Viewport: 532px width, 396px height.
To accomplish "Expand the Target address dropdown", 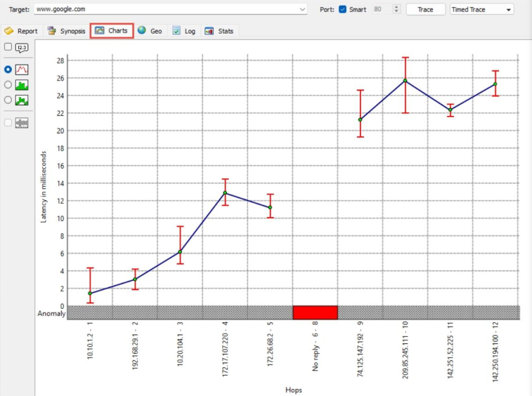I will (302, 9).
